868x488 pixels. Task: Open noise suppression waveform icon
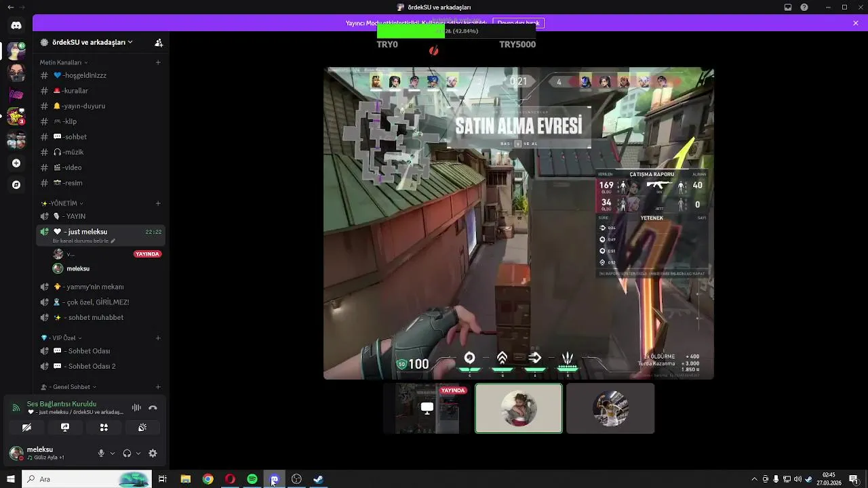point(136,408)
